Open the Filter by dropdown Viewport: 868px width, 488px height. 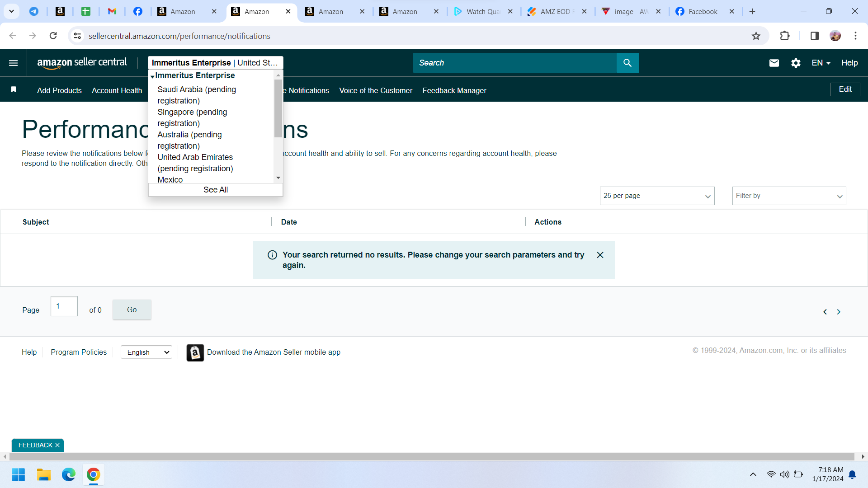[789, 196]
